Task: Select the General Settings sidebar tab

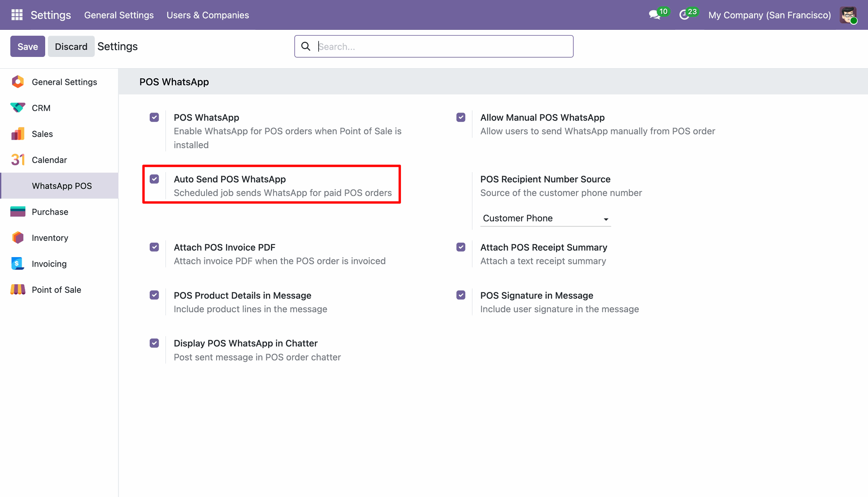Action: tap(59, 82)
